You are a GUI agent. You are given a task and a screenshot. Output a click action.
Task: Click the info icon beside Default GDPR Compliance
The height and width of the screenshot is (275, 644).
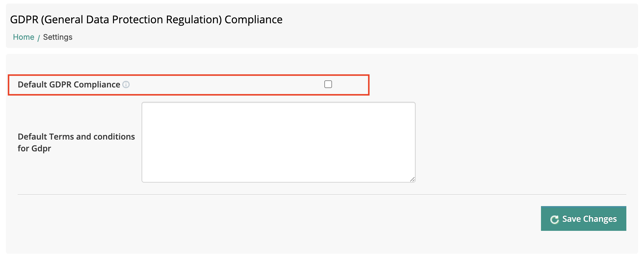126,85
